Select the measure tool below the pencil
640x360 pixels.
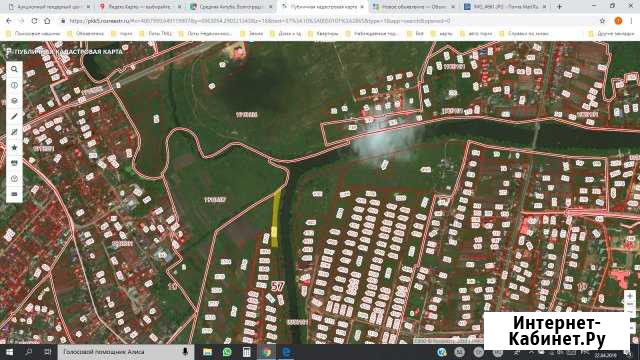click(x=14, y=132)
